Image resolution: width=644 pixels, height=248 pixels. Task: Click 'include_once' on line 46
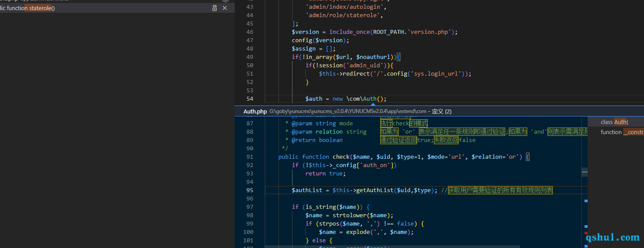point(350,32)
